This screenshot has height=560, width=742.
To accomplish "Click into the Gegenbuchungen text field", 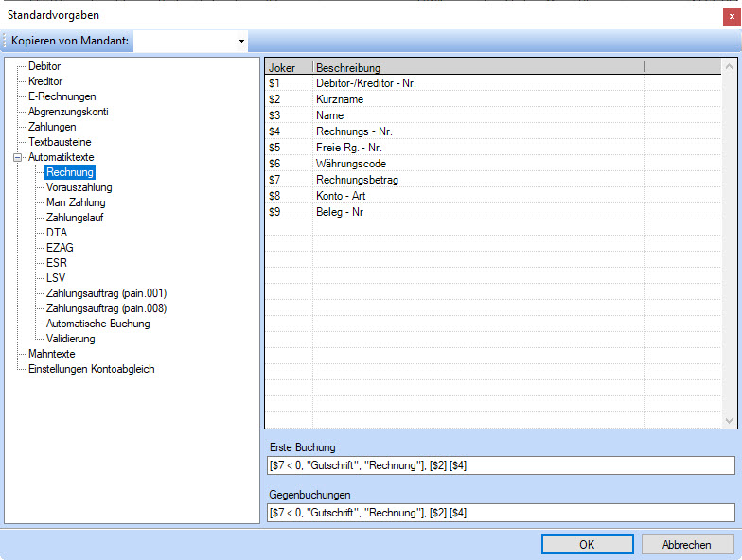I will (500, 513).
